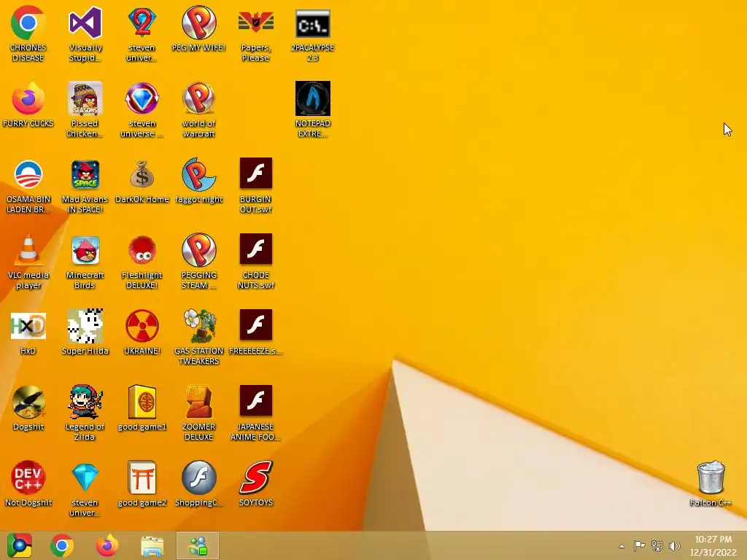Select the ZOOMER DELUXE shortcut
Image resolution: width=747 pixels, height=560 pixels.
tap(198, 402)
